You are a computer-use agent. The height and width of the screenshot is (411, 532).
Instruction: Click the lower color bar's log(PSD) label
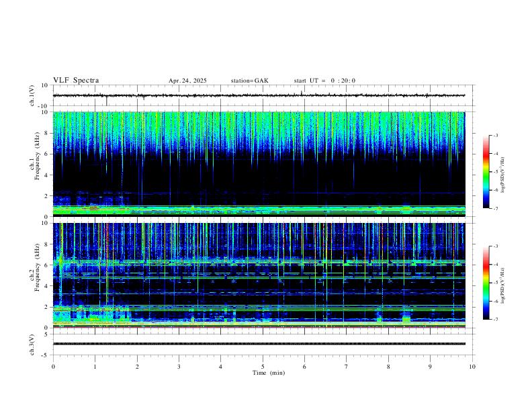coord(502,285)
